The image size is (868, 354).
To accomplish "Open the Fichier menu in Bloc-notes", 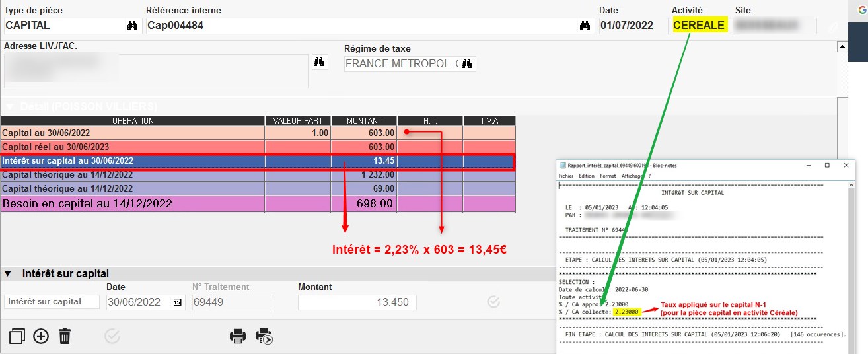I will pos(566,176).
